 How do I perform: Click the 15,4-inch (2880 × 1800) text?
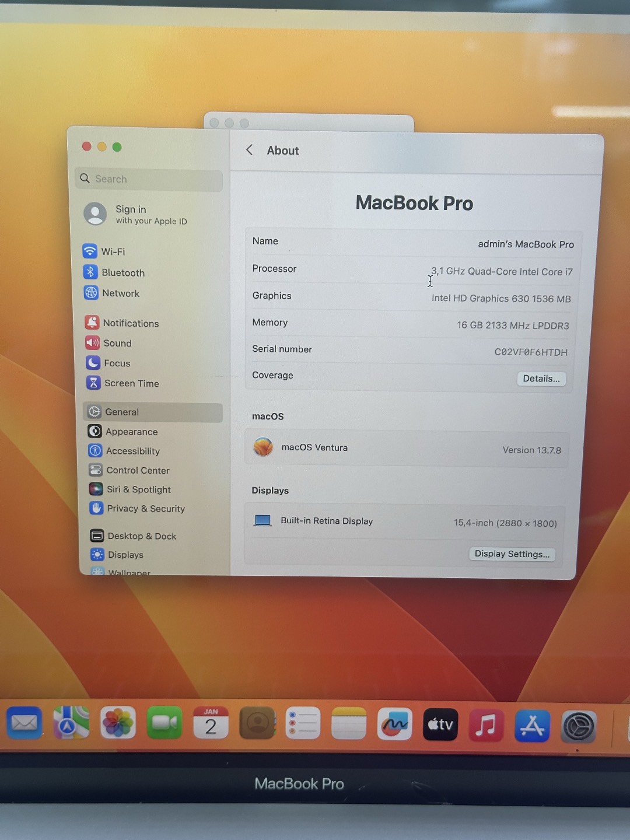click(505, 523)
